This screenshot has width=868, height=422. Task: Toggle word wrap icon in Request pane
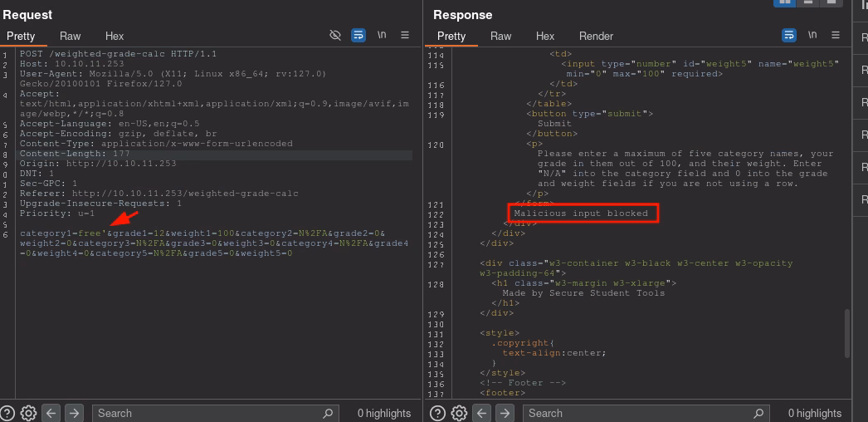tap(358, 36)
